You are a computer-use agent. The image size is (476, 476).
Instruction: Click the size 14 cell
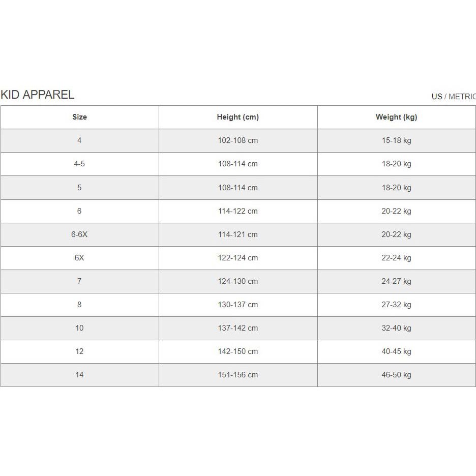coord(79,375)
